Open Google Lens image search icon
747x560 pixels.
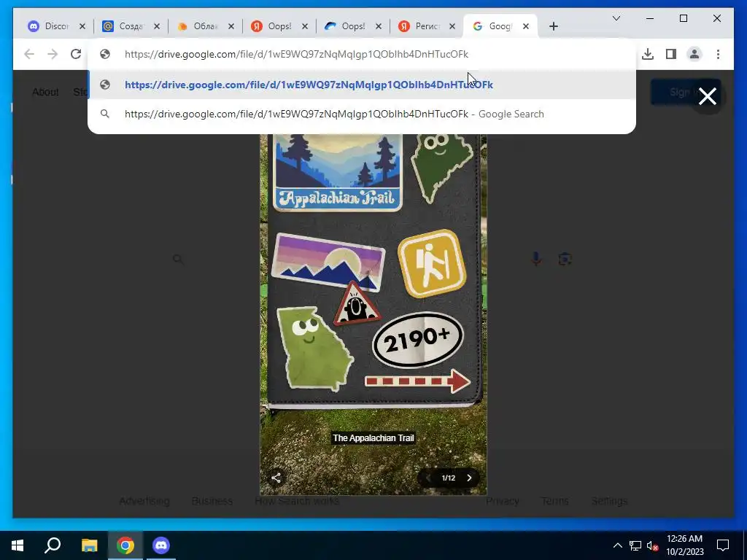[565, 259]
